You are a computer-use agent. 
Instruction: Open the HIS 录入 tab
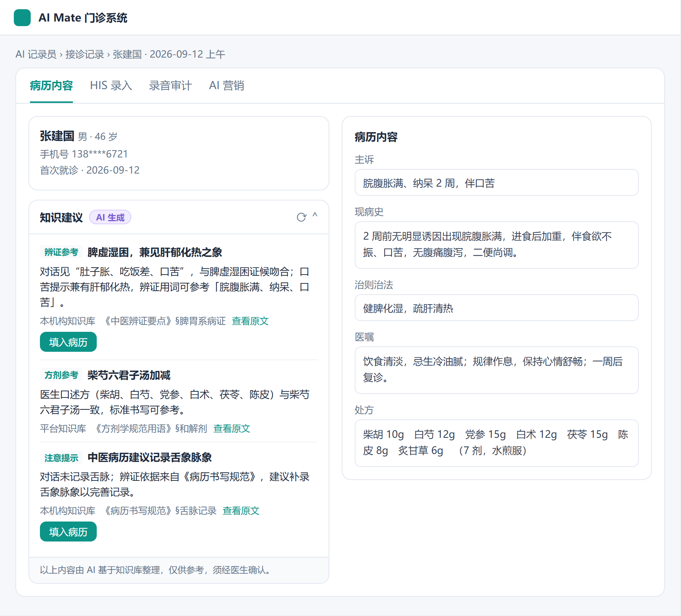click(111, 85)
